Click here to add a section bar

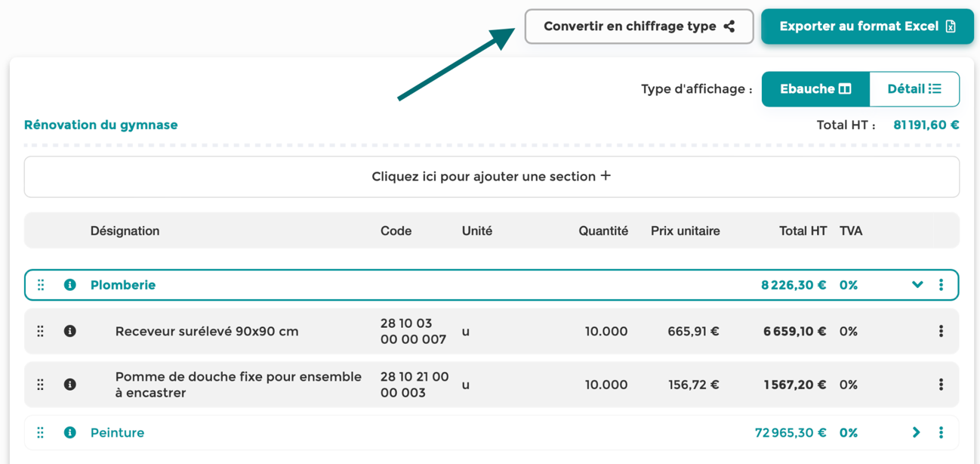[x=492, y=177]
